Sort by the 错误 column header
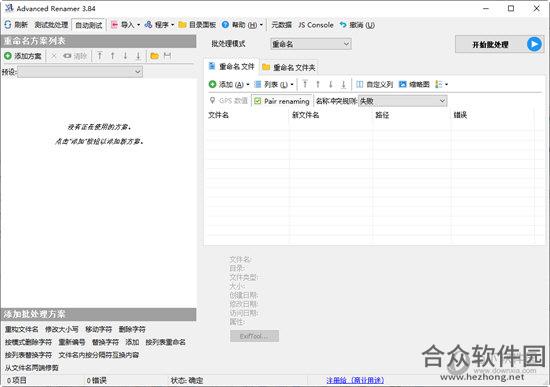 492,115
